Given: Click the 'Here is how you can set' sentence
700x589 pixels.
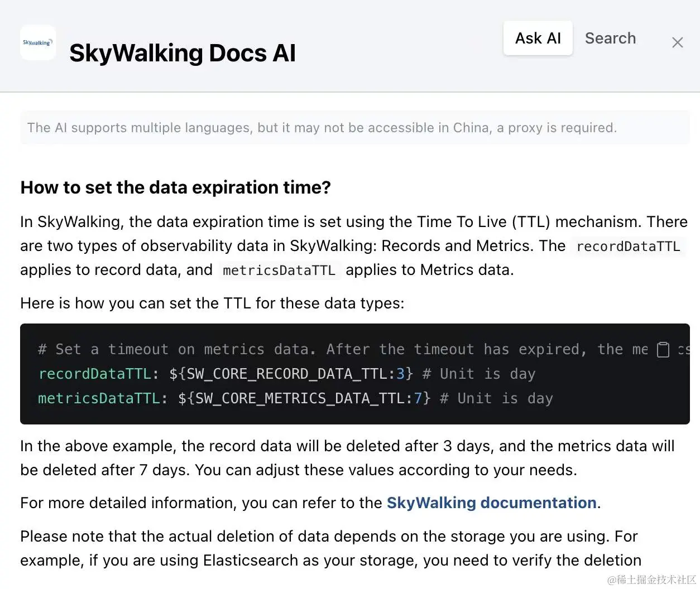Looking at the screenshot, I should click(212, 303).
